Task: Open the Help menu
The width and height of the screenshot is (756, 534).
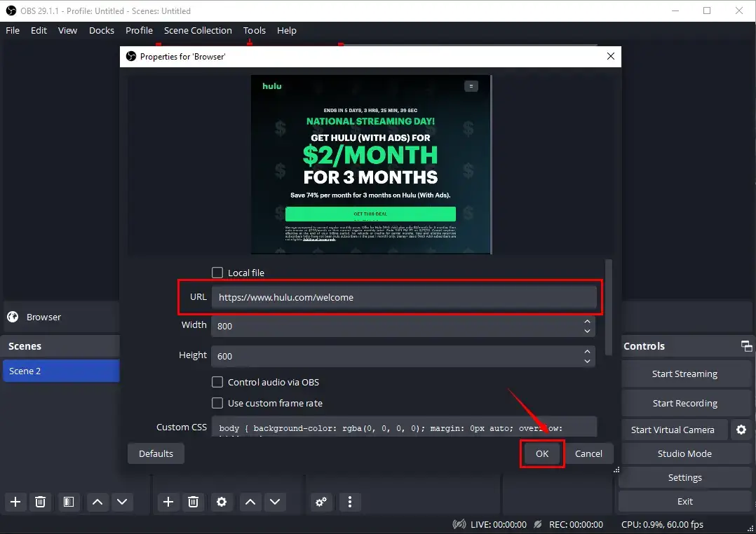Action: 286,30
